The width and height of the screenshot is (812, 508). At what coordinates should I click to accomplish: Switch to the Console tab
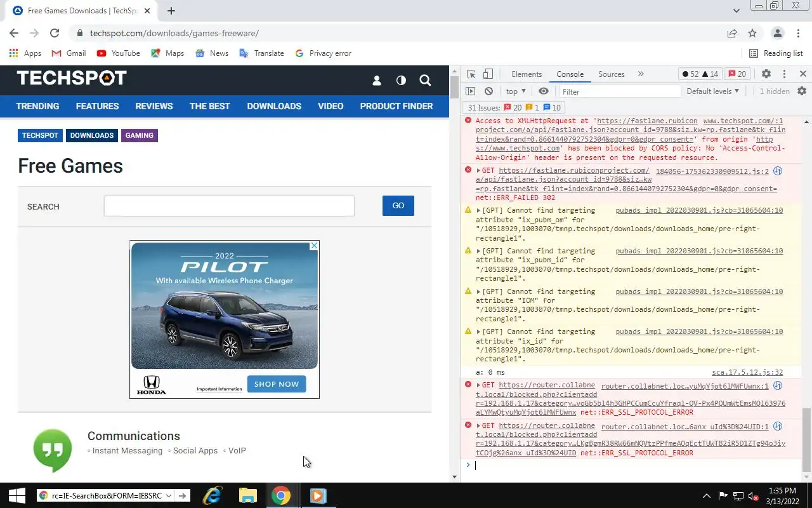pyautogui.click(x=570, y=74)
